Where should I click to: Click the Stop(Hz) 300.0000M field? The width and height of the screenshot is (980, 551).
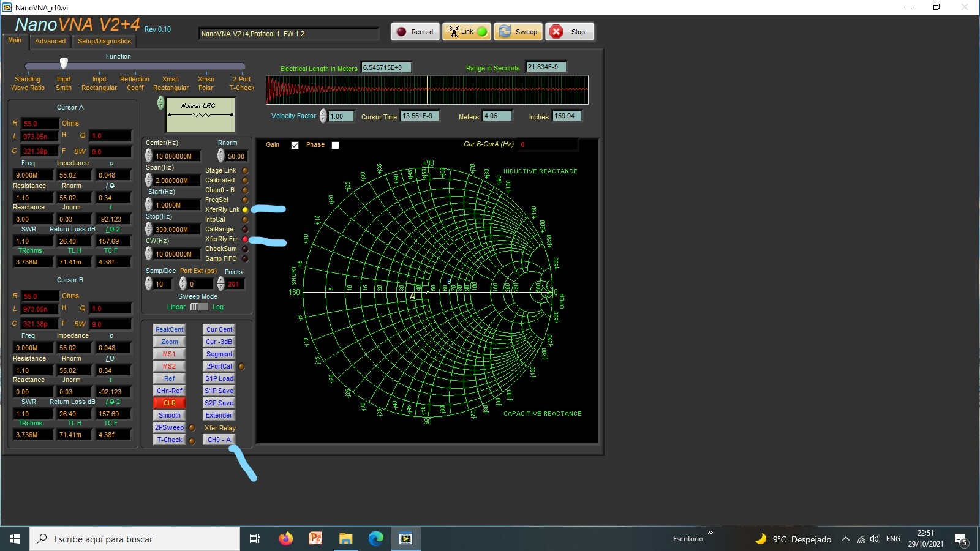click(x=176, y=230)
